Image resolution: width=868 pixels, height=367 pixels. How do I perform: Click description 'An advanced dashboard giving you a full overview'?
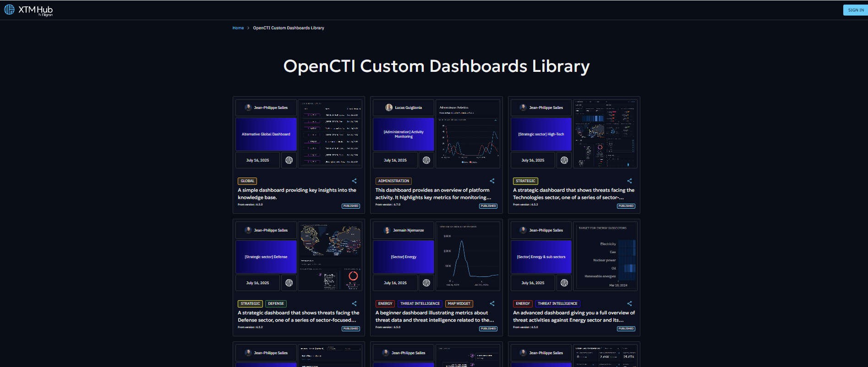coord(574,316)
